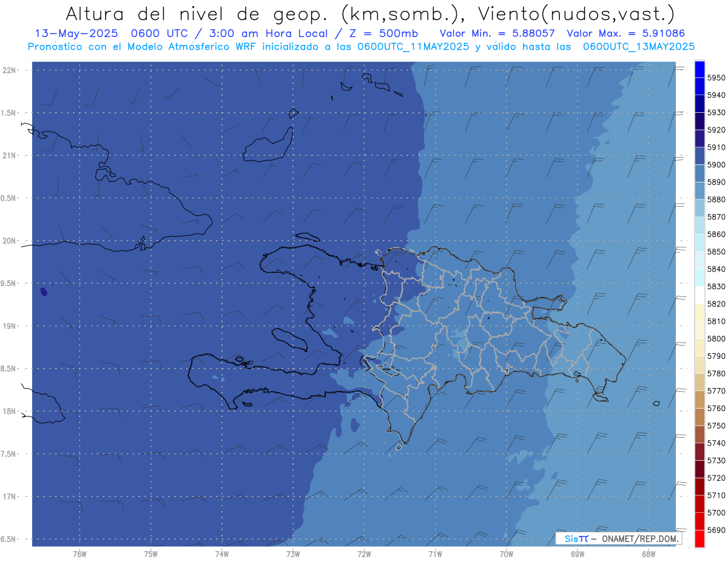Click the 'Valor Min. = 5.88057' text
Image resolution: width=728 pixels, height=562 pixels.
pos(498,33)
